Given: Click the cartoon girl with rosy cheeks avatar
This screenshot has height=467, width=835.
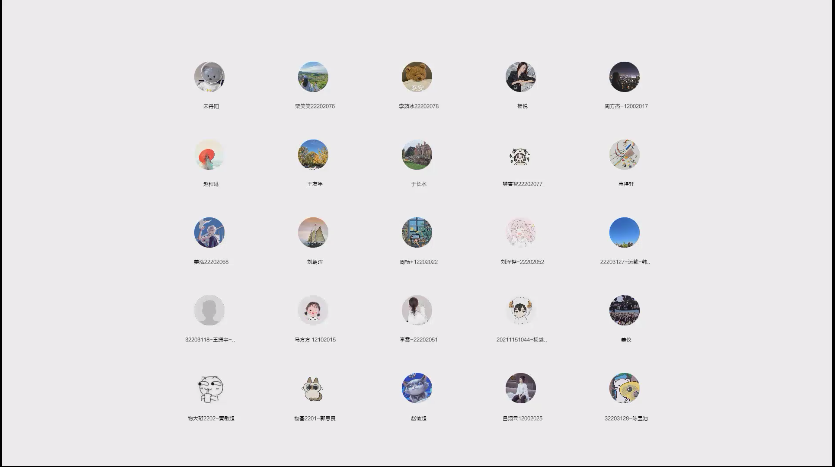Looking at the screenshot, I should pyautogui.click(x=313, y=310).
